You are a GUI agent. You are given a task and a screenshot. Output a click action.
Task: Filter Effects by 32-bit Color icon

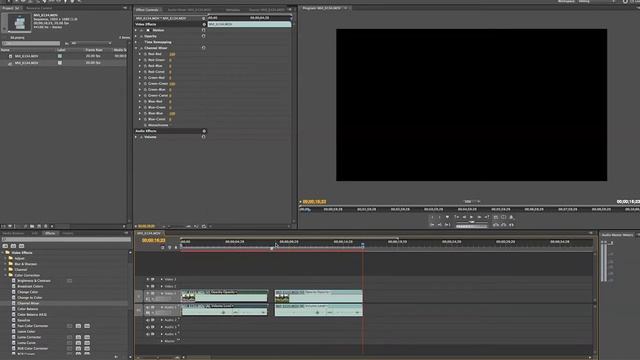click(13, 246)
